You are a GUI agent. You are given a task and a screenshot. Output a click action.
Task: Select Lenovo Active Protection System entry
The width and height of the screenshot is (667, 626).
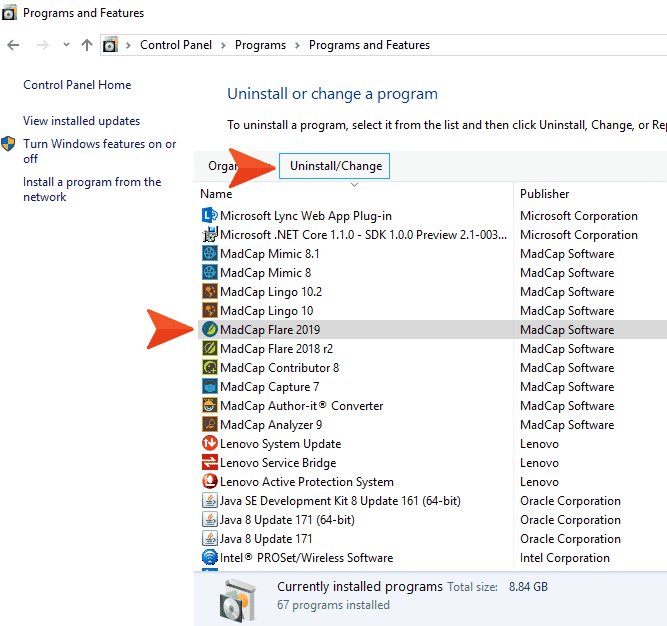click(x=307, y=481)
